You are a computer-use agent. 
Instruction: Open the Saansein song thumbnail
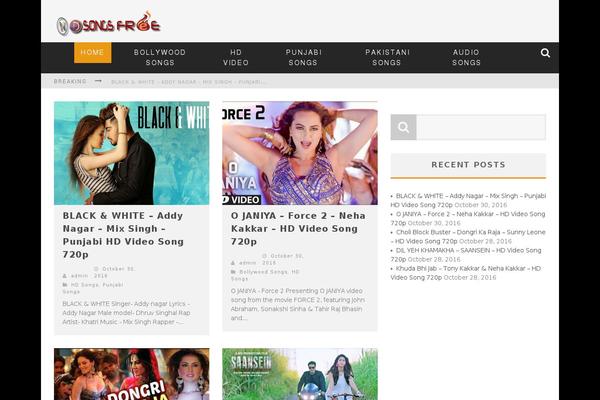click(300, 374)
